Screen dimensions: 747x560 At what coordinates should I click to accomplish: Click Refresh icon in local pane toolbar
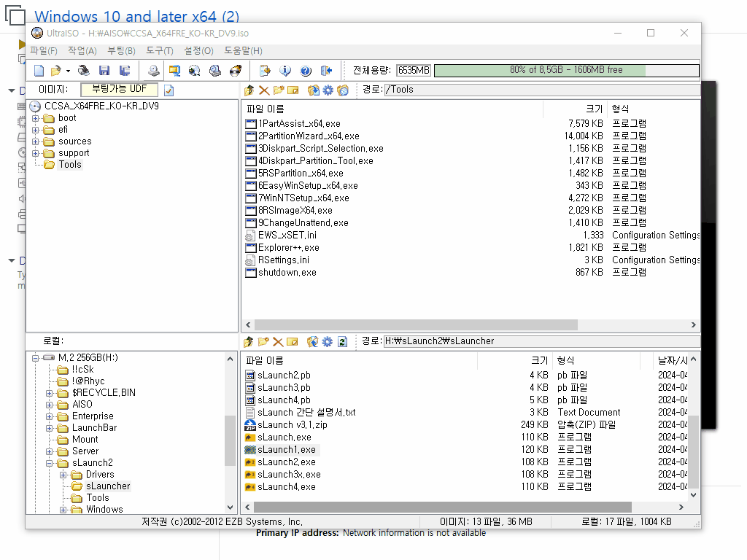342,341
